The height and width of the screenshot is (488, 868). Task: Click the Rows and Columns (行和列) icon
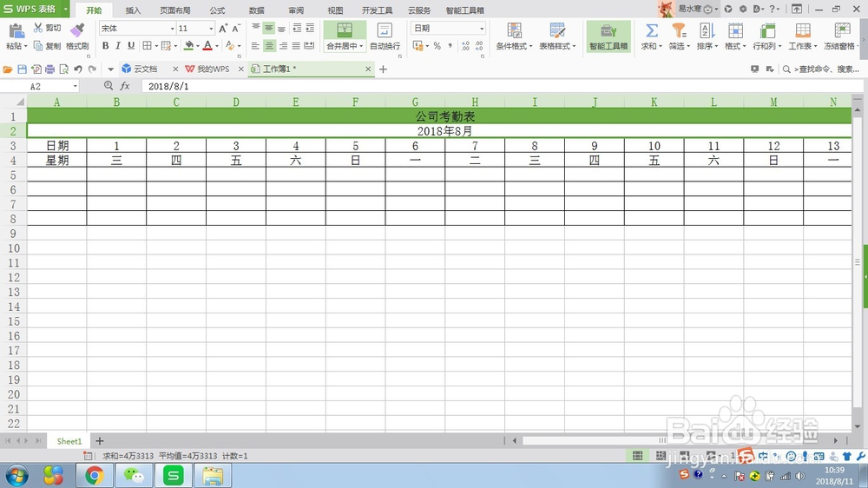click(766, 30)
